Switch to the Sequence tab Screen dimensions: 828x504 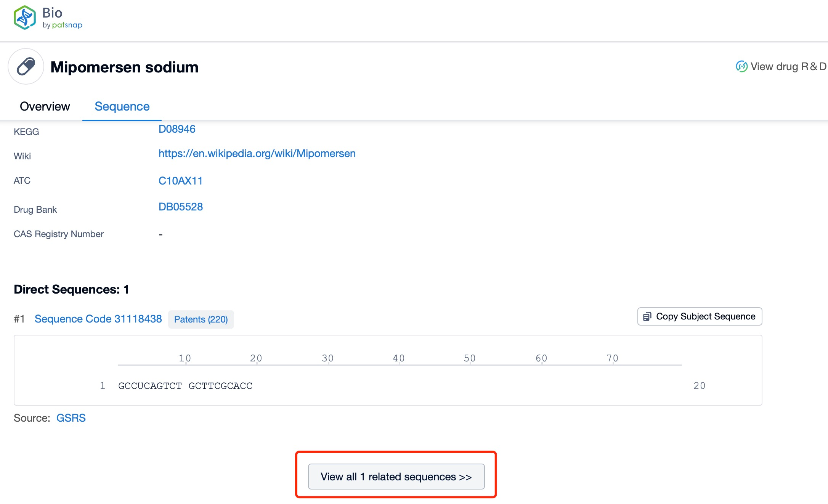(122, 106)
